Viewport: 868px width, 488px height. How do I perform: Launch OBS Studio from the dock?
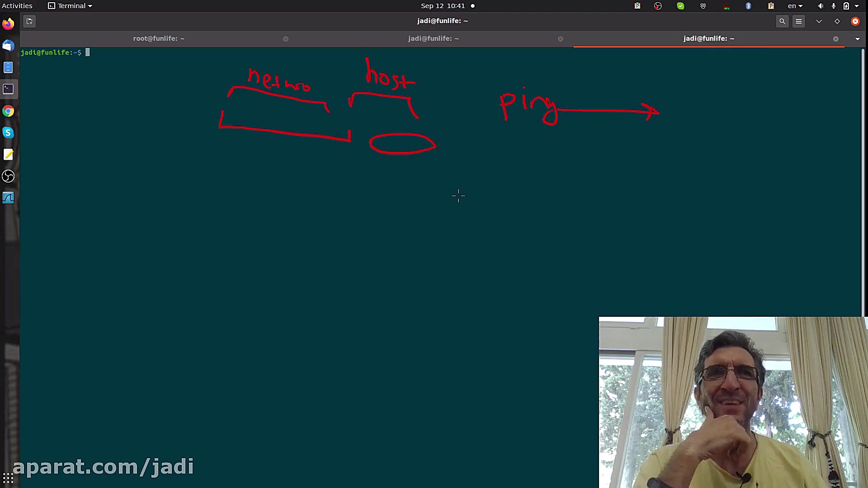pyautogui.click(x=8, y=176)
